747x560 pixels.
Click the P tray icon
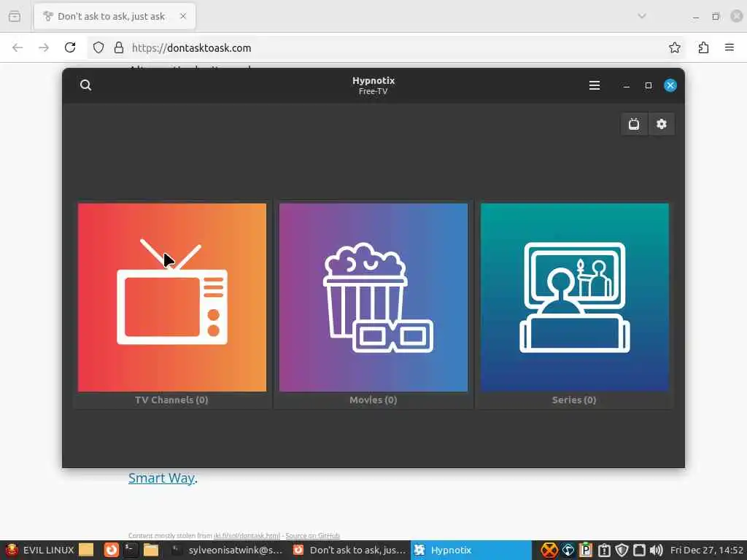(586, 551)
